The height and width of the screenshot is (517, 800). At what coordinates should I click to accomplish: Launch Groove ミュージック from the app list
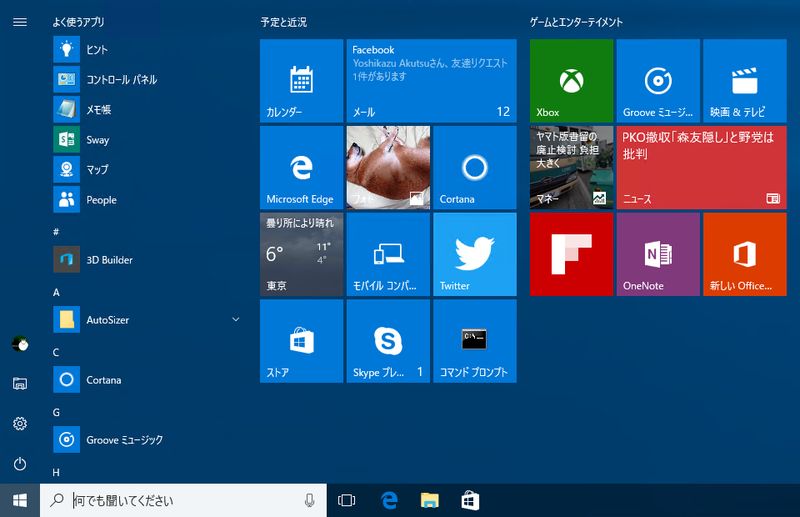coord(148,439)
